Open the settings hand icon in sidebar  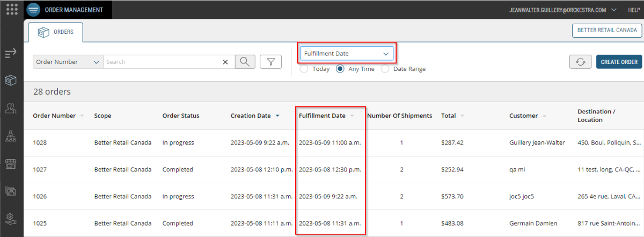tap(11, 219)
